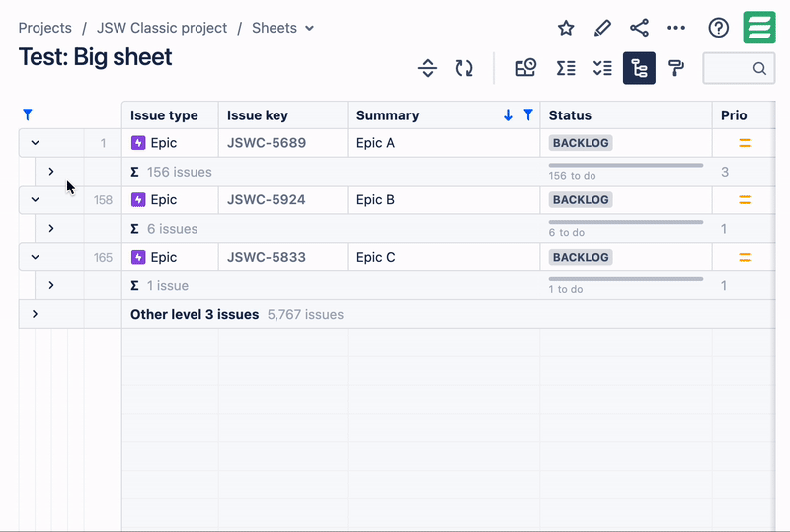Click the BACKLOG status of Epic A
790x532 pixels.
click(581, 143)
